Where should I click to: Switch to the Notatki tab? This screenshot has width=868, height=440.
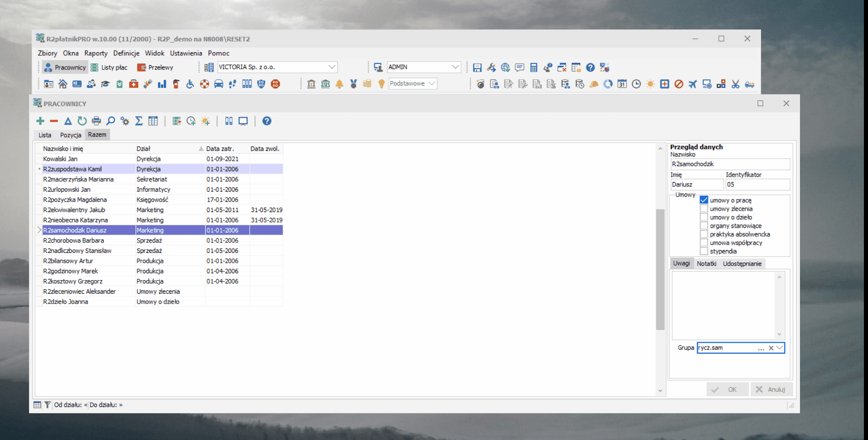click(x=707, y=264)
